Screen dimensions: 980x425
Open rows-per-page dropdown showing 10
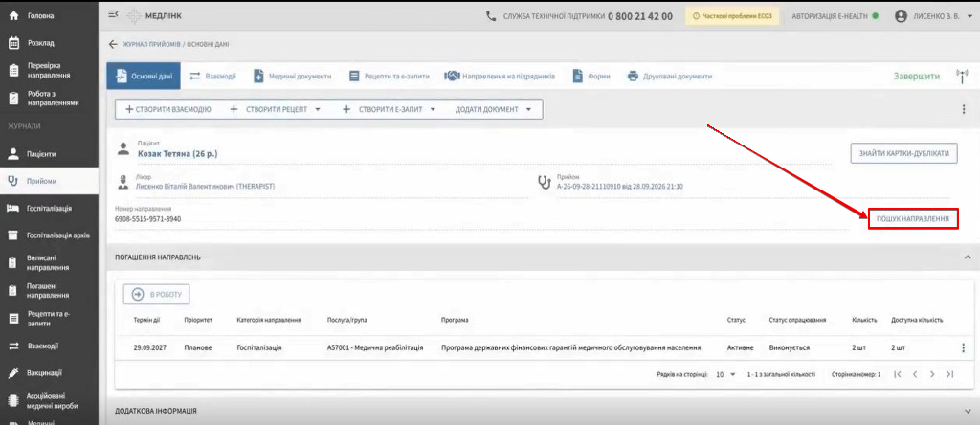coord(725,374)
